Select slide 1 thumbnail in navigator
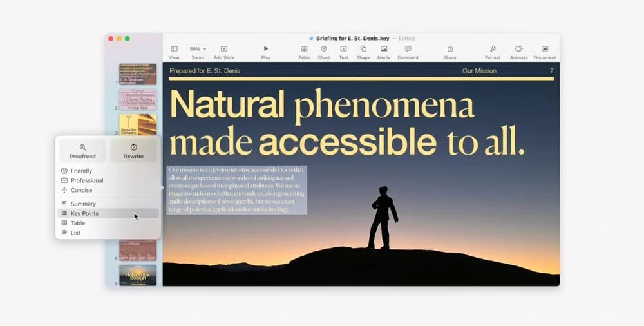 coord(138,74)
